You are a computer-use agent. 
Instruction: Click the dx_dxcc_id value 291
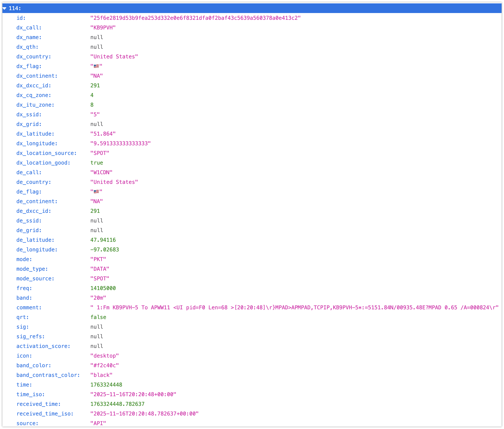pos(95,86)
